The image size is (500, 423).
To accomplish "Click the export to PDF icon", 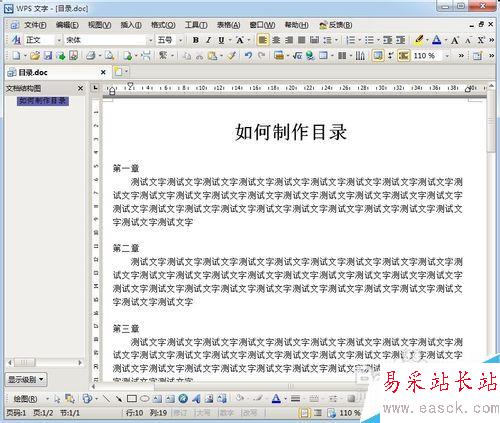I will [x=73, y=55].
